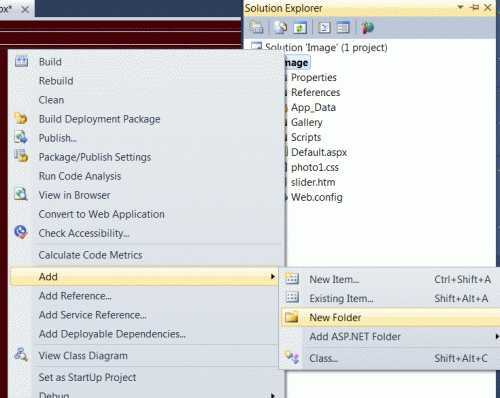
Task: Choose Rebuild from the context menu
Action: pos(56,81)
